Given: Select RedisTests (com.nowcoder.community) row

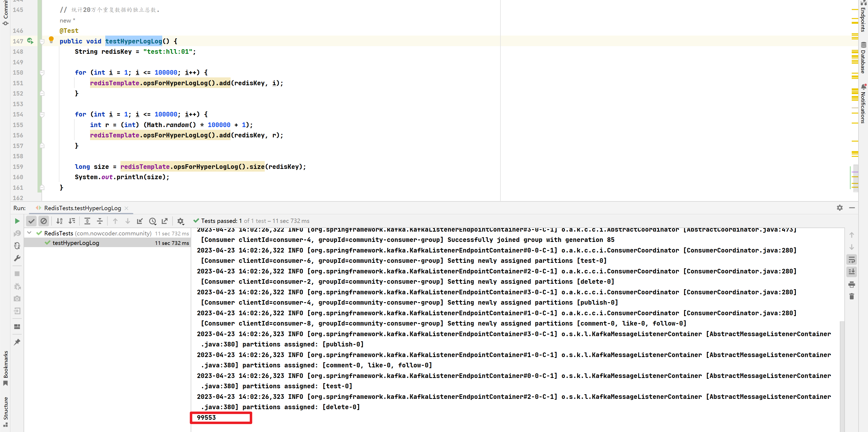Looking at the screenshot, I should pos(107,233).
